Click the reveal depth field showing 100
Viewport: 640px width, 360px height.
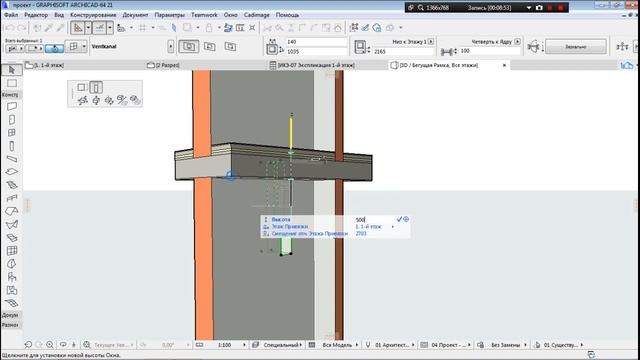(490, 51)
